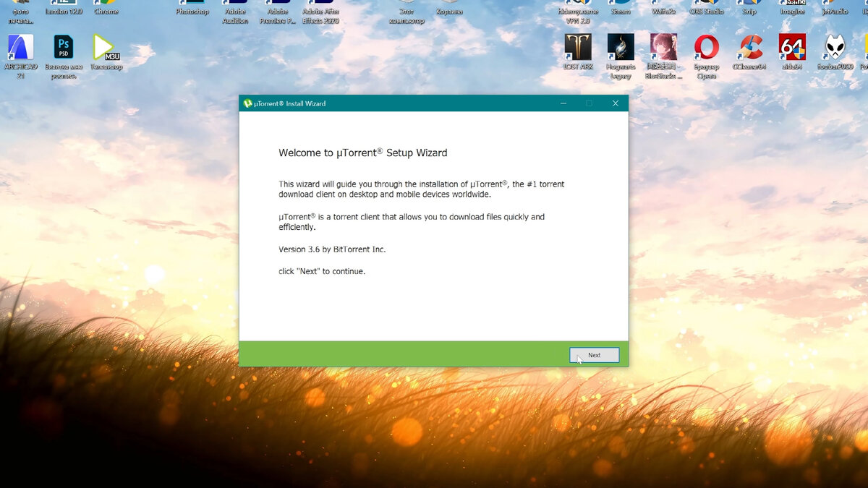This screenshot has width=868, height=488.
Task: Select the Opera browser desktop shortcut
Action: [706, 56]
